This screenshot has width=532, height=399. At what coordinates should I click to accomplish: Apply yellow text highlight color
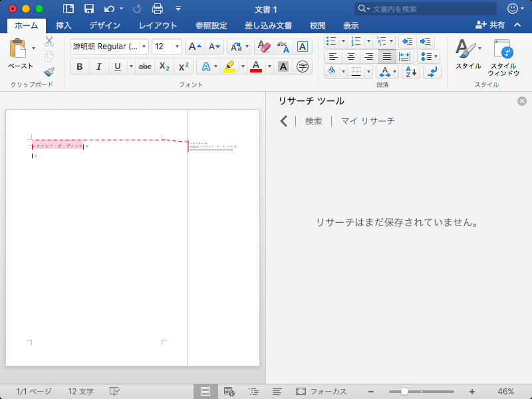point(229,66)
